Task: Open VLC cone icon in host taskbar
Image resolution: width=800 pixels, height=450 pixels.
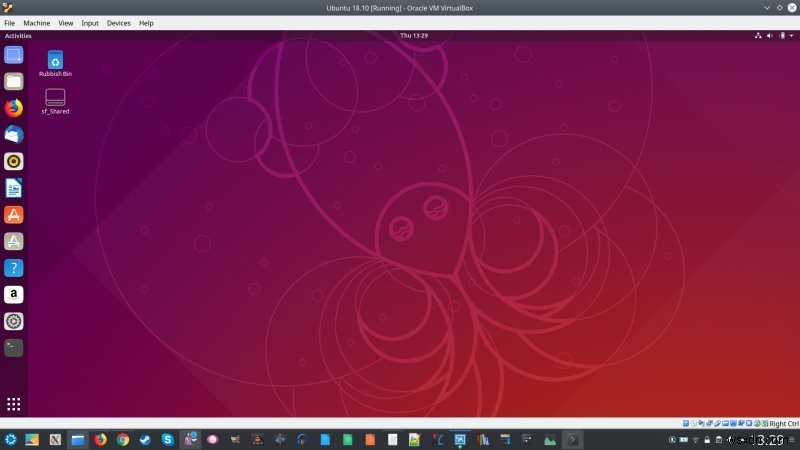Action: coord(258,439)
